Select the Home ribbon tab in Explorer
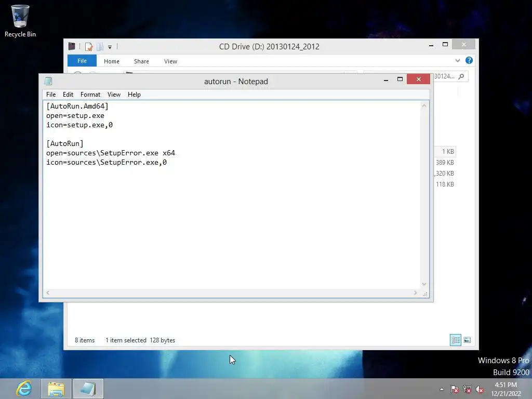Screen dimensions: 532x399 pos(112,61)
